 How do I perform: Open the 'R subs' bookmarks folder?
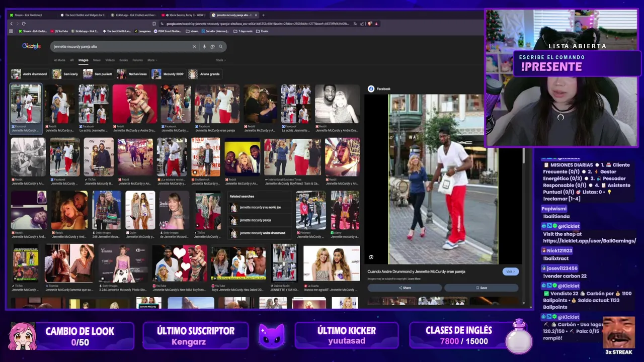pyautogui.click(x=263, y=31)
